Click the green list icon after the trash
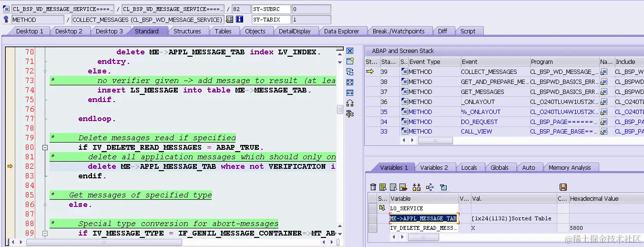Screen dimensions: 644x247 point(383,187)
